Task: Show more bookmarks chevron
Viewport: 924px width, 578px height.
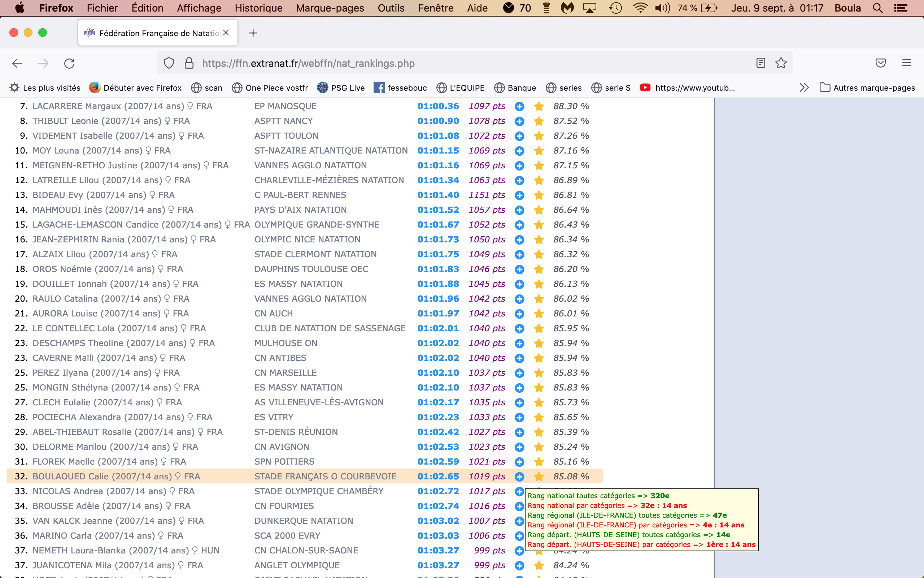Action: coord(804,88)
